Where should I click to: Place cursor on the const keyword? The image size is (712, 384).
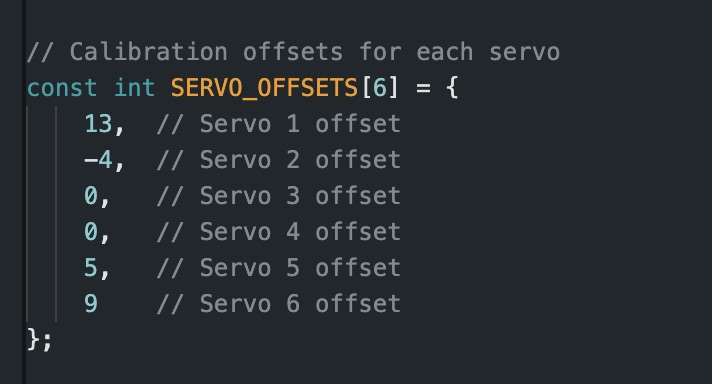(x=62, y=88)
